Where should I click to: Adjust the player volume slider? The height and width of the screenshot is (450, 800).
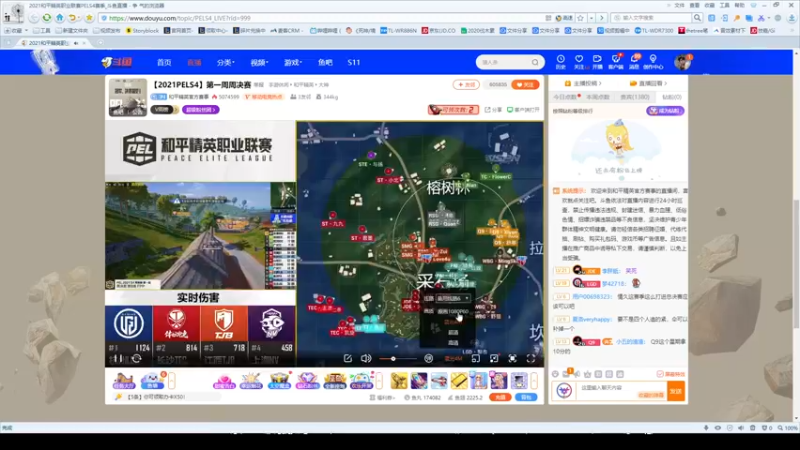point(397,359)
